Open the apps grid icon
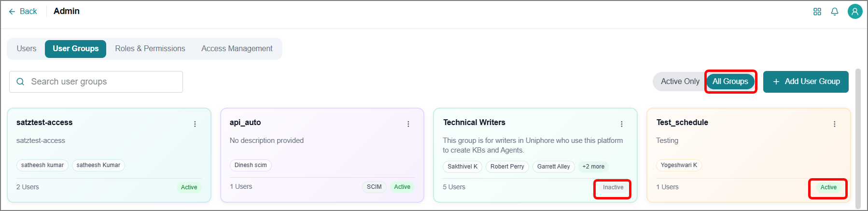This screenshot has width=868, height=211. tap(817, 12)
